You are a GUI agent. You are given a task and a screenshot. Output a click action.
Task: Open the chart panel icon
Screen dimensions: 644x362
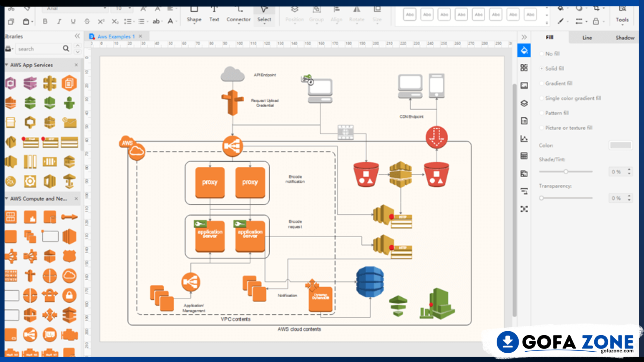pyautogui.click(x=524, y=138)
